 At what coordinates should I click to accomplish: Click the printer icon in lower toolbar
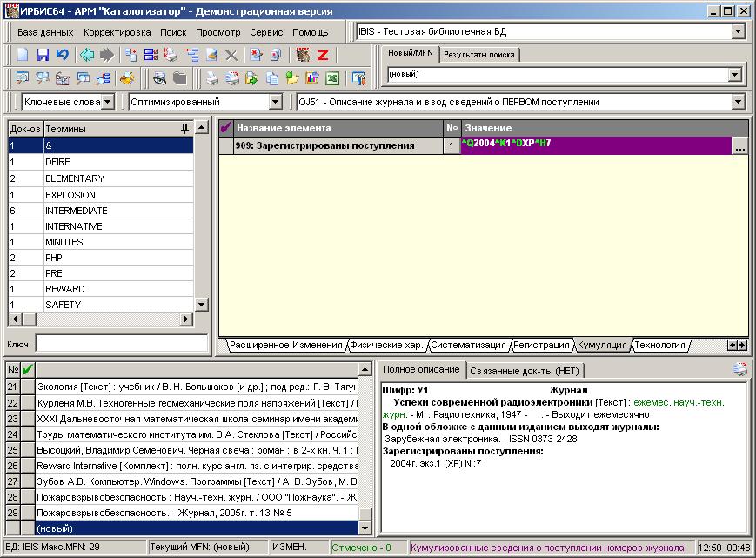211,77
